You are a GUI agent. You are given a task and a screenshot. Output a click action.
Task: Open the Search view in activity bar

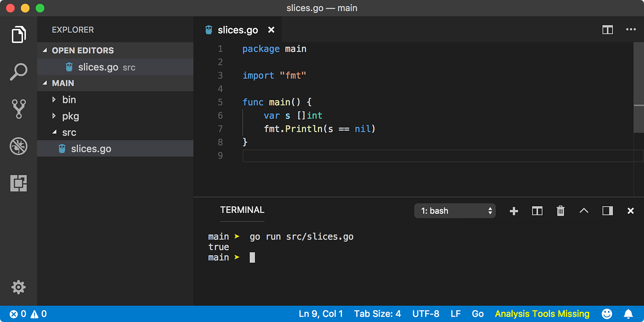[18, 72]
